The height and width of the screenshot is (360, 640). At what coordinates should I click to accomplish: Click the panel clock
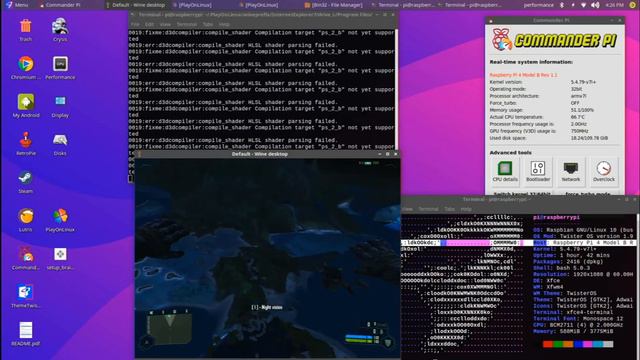614,5
